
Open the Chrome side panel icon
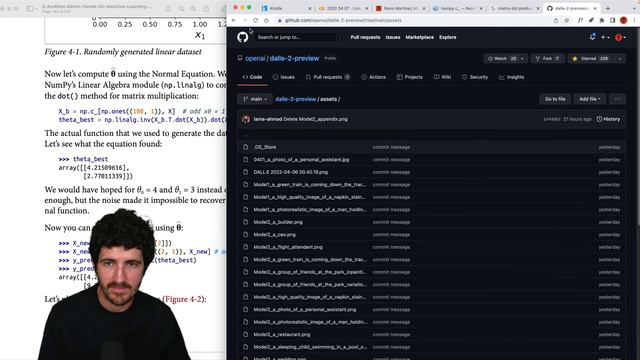click(612, 20)
